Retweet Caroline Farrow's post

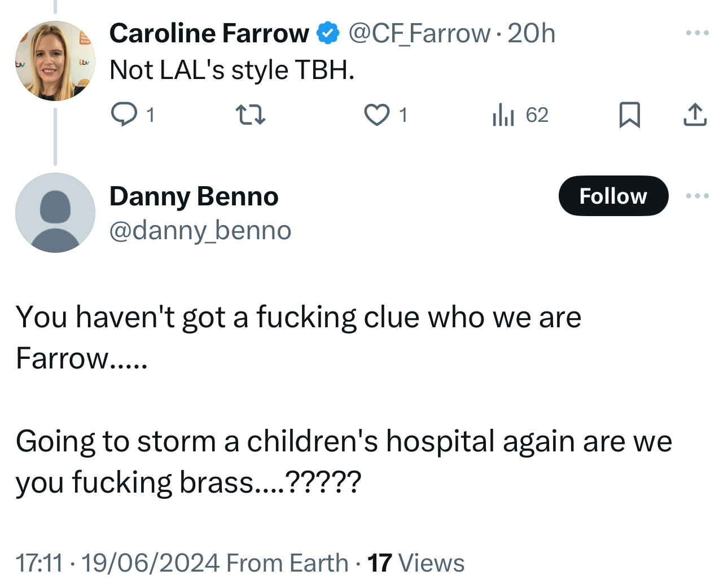tap(250, 115)
